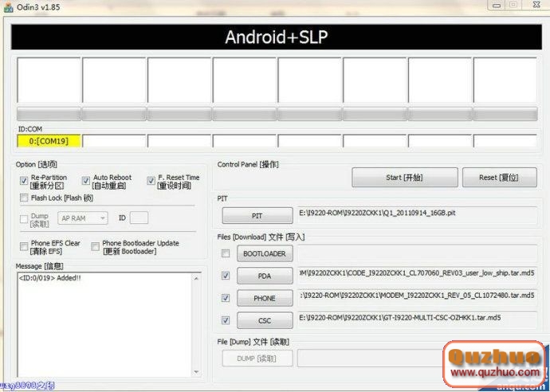Click the message box scroll down arrow

click(x=196, y=371)
